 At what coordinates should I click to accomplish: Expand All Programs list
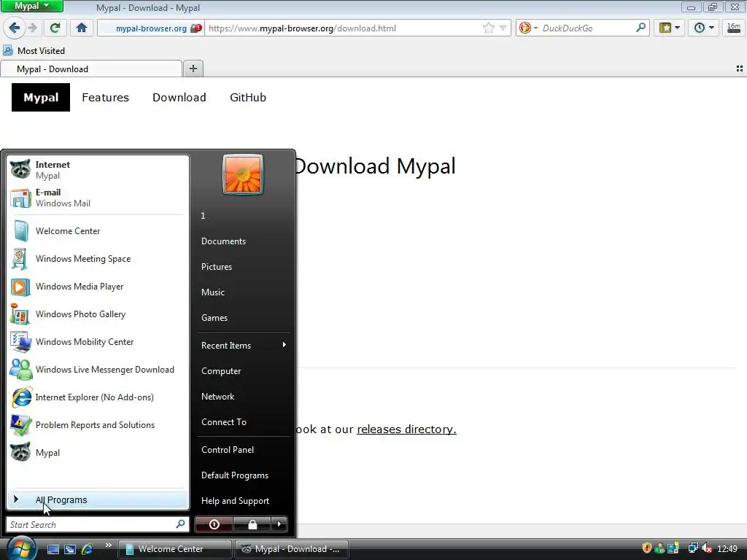pos(98,499)
